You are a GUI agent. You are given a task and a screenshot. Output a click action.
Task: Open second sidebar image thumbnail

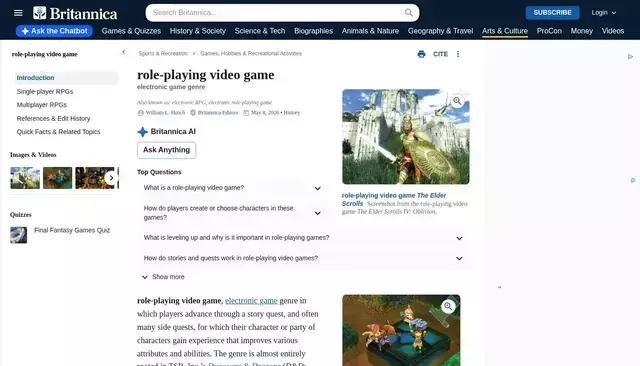click(58, 178)
